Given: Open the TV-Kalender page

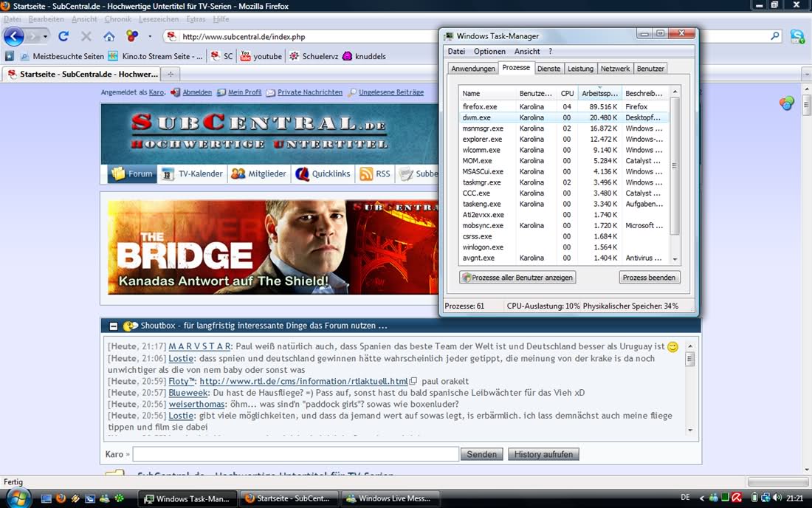Looking at the screenshot, I should (x=192, y=174).
